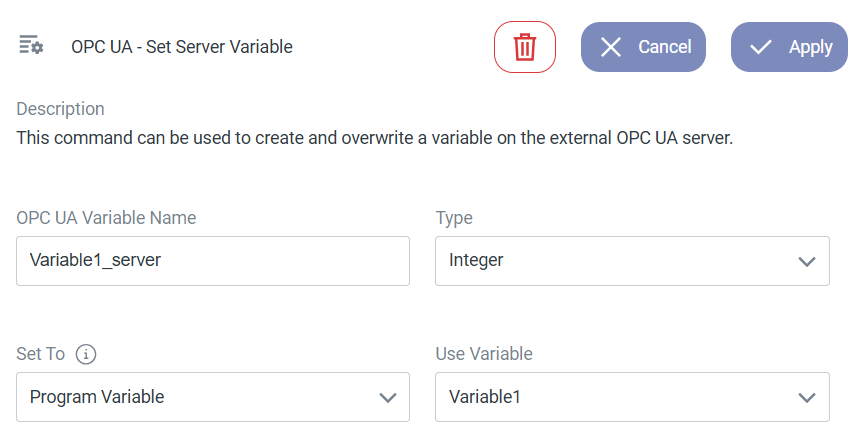Click the command settings icon beside the title
The height and width of the screenshot is (442, 867).
click(x=31, y=46)
